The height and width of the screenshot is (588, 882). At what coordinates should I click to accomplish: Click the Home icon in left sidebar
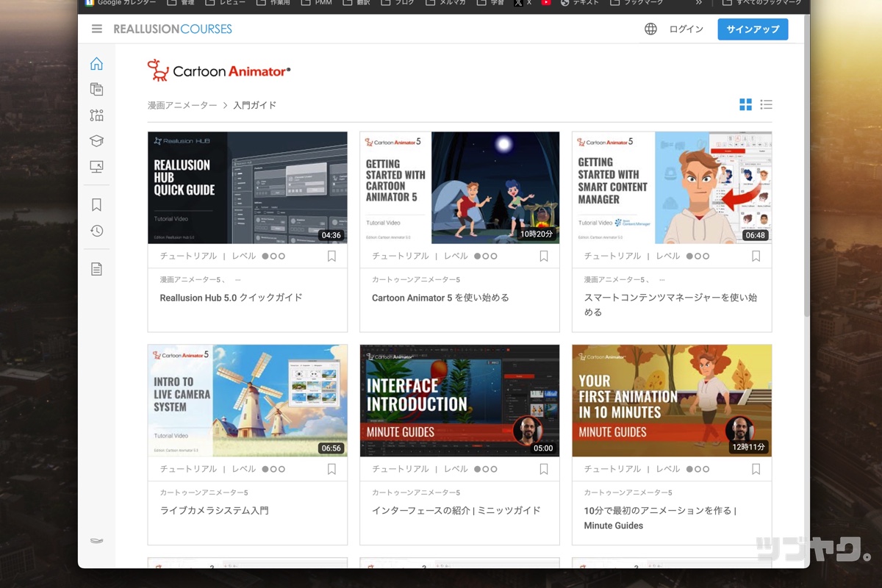(x=96, y=64)
